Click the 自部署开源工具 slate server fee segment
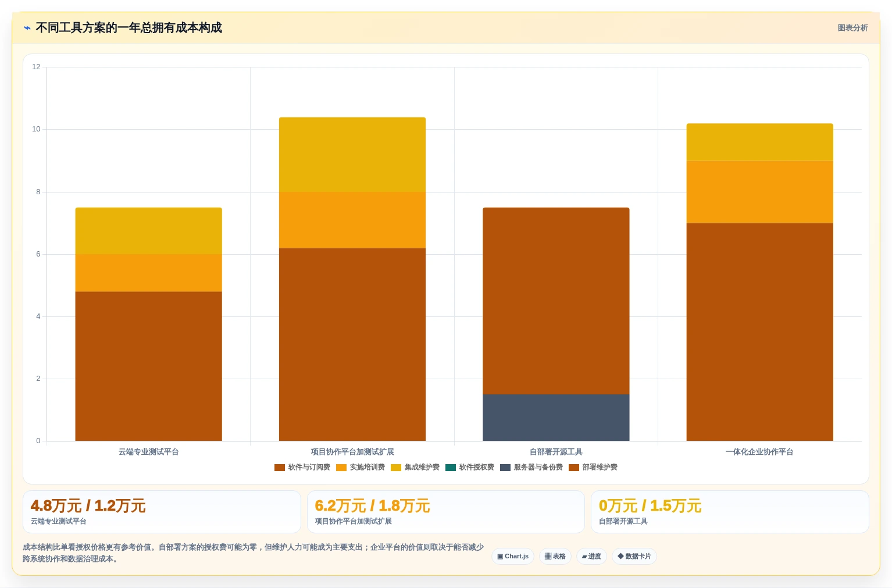Viewport: 892px width, 588px height. (x=556, y=418)
